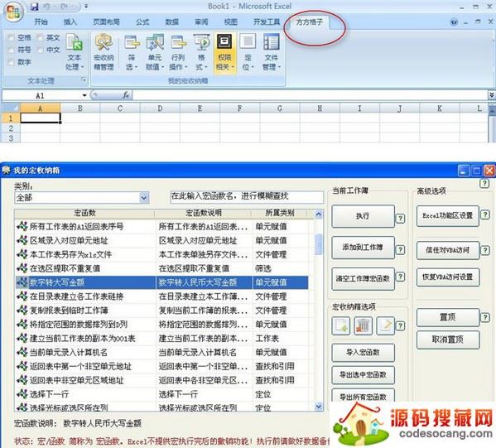Open the 文本处理 text processing tool
The image size is (496, 448).
pyautogui.click(x=75, y=52)
